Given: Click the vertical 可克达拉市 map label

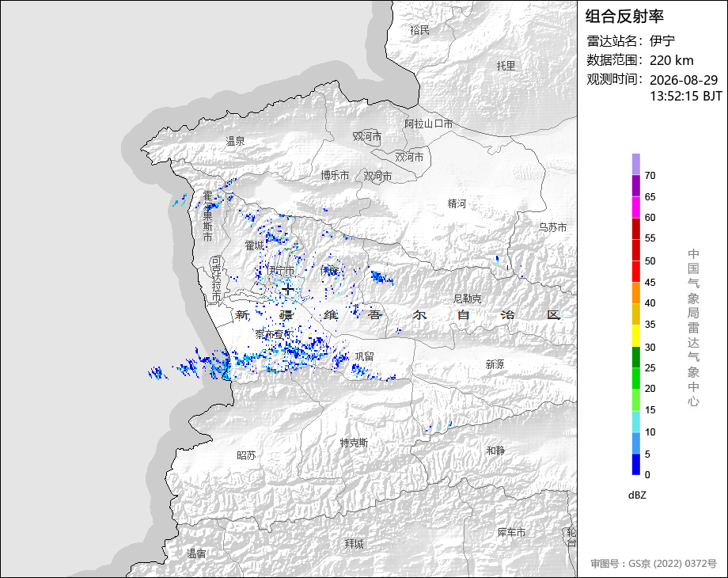Looking at the screenshot, I should click(x=216, y=279).
